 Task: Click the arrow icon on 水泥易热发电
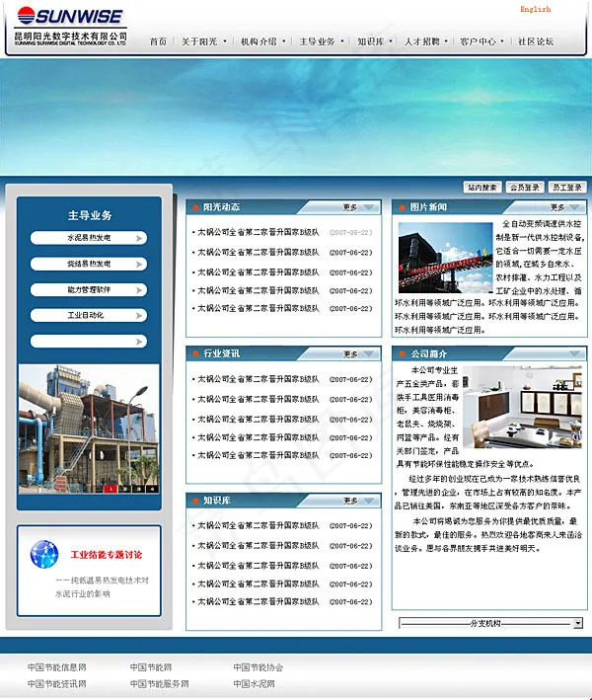point(141,238)
